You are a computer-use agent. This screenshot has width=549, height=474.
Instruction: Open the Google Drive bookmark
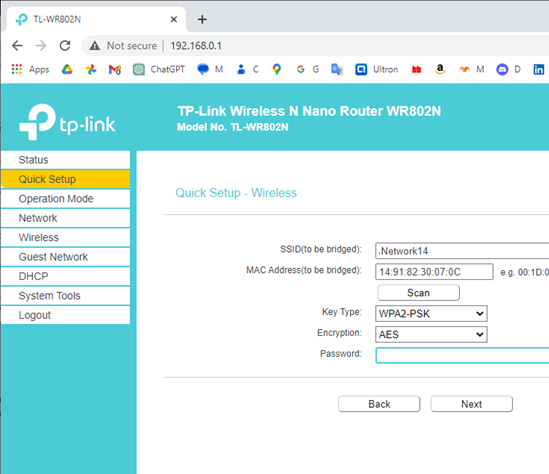coord(67,69)
